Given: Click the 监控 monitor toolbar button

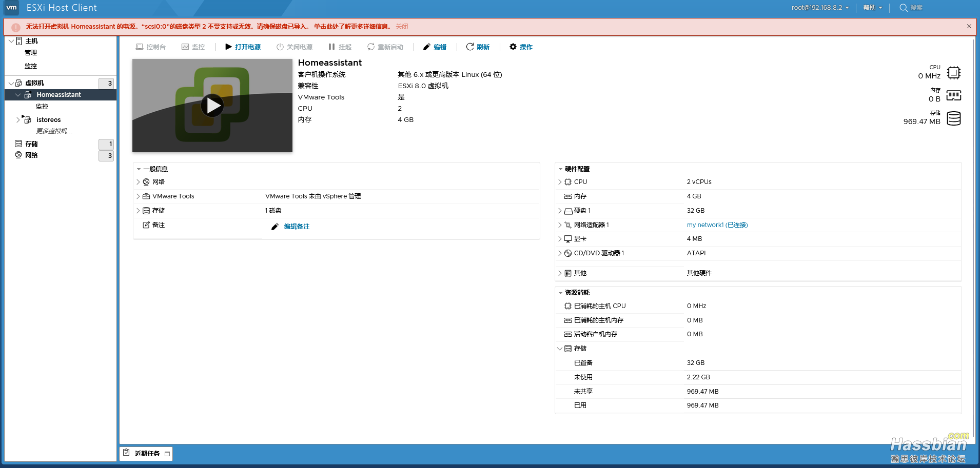Looking at the screenshot, I should pos(193,47).
